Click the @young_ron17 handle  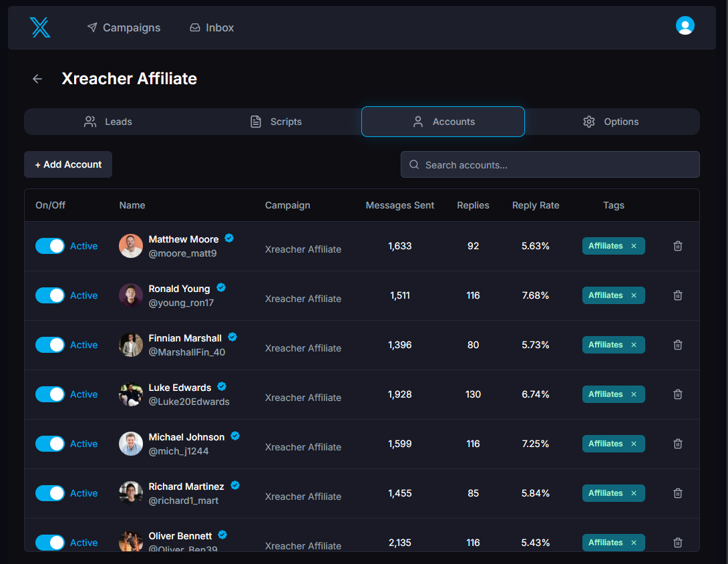pos(181,303)
